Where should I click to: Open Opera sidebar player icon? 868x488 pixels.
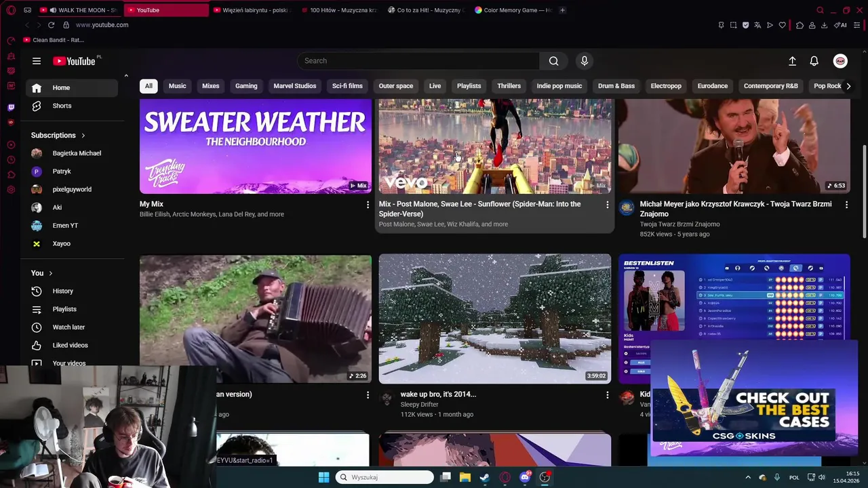[x=11, y=145]
